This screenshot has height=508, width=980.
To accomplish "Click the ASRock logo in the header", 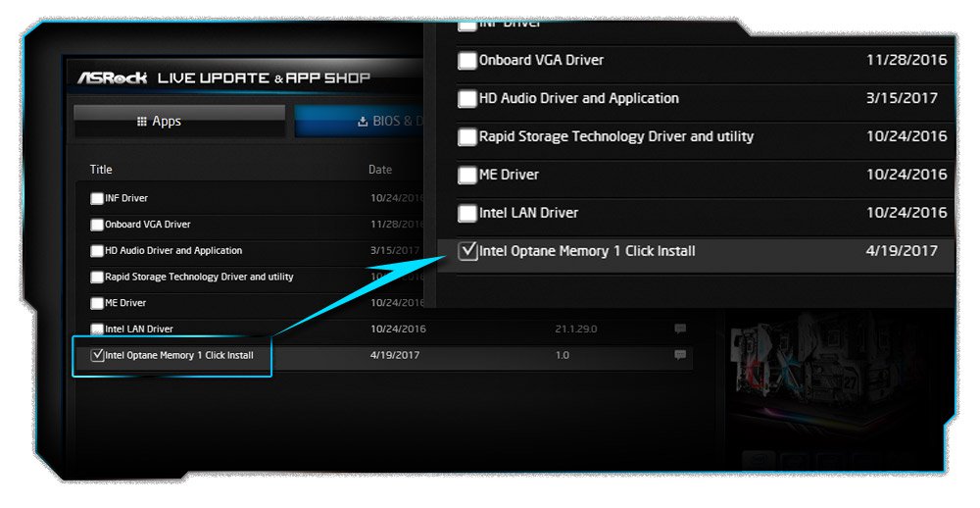I will 113,77.
